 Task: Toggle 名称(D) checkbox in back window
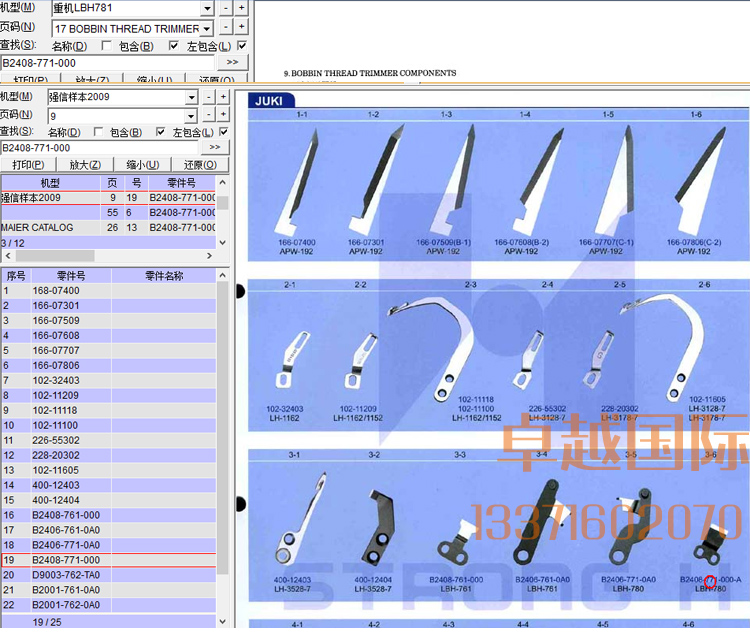click(107, 46)
